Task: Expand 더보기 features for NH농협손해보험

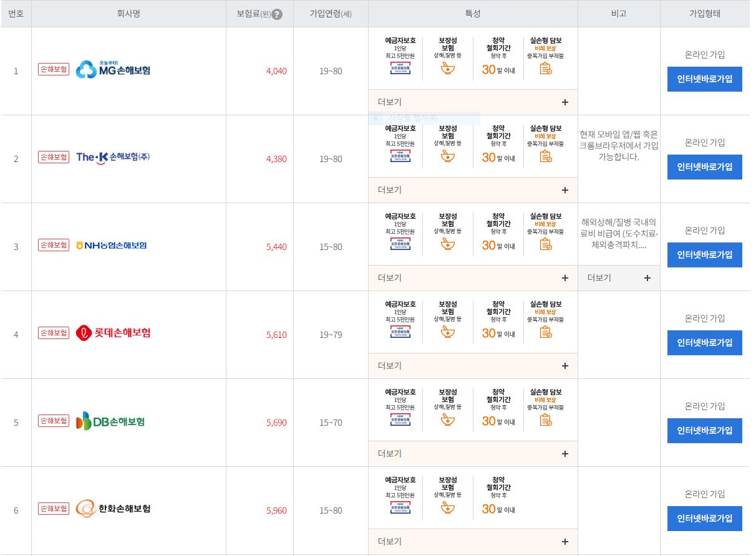Action: 473,278
